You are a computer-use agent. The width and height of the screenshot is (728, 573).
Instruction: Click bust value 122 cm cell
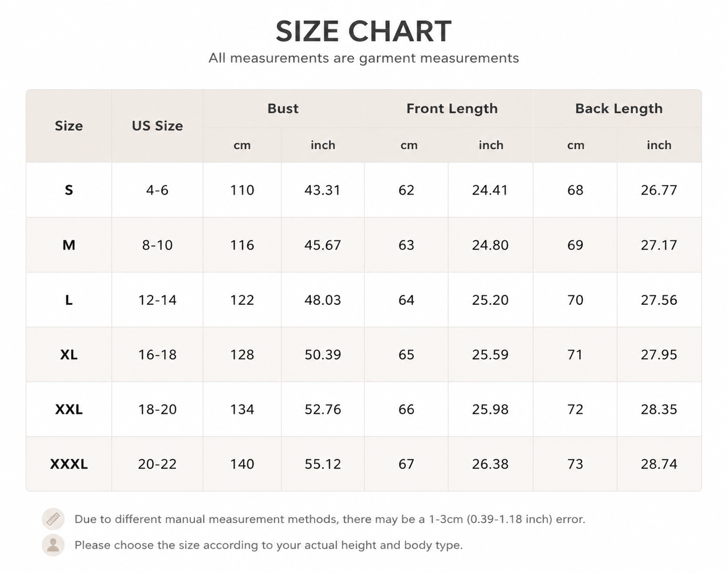pos(242,300)
